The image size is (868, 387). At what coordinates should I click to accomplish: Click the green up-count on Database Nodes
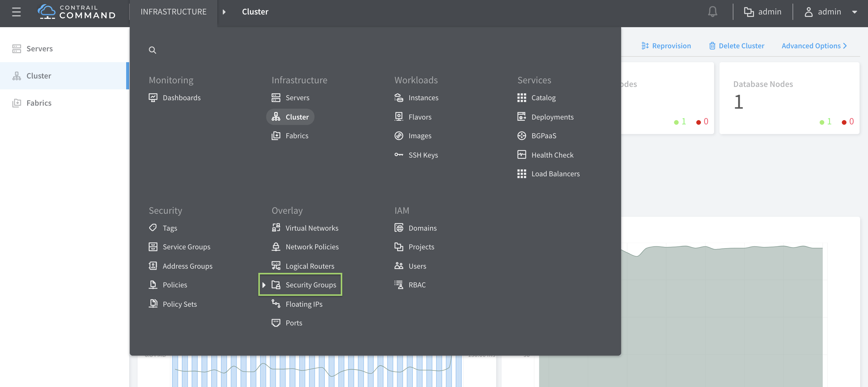point(825,121)
